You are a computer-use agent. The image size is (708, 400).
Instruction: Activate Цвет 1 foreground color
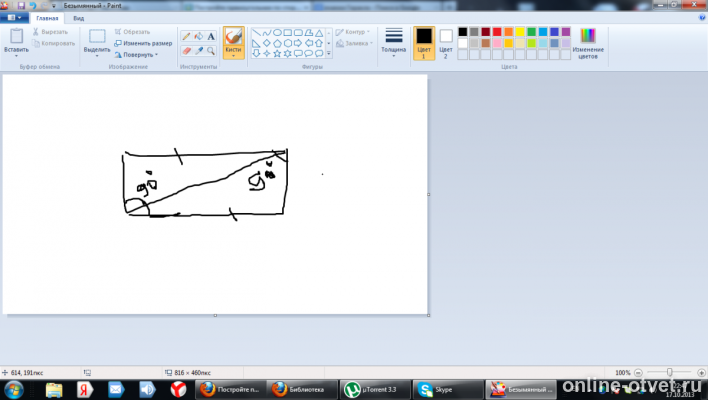click(424, 43)
